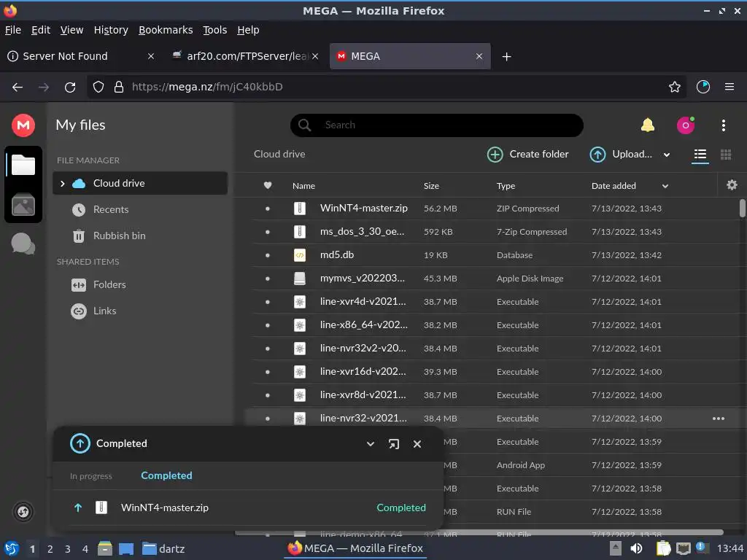Open the File menu
Screen dimensions: 747x560
click(13, 30)
